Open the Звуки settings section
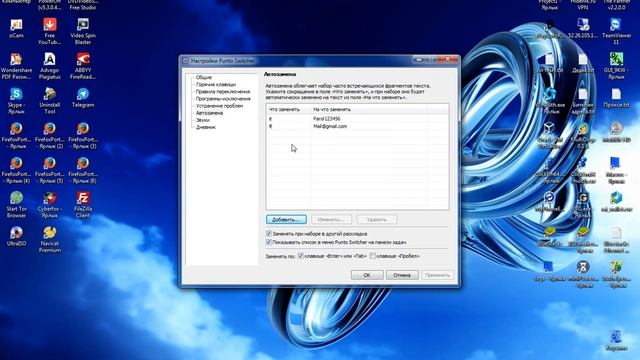 pyautogui.click(x=203, y=120)
